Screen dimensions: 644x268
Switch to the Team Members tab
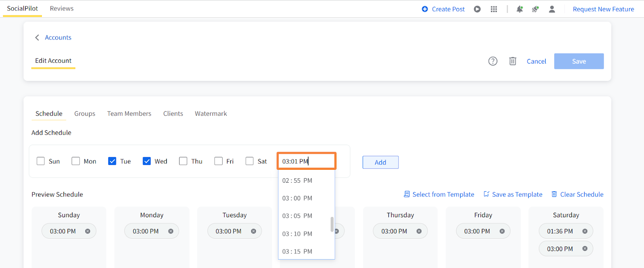[129, 113]
